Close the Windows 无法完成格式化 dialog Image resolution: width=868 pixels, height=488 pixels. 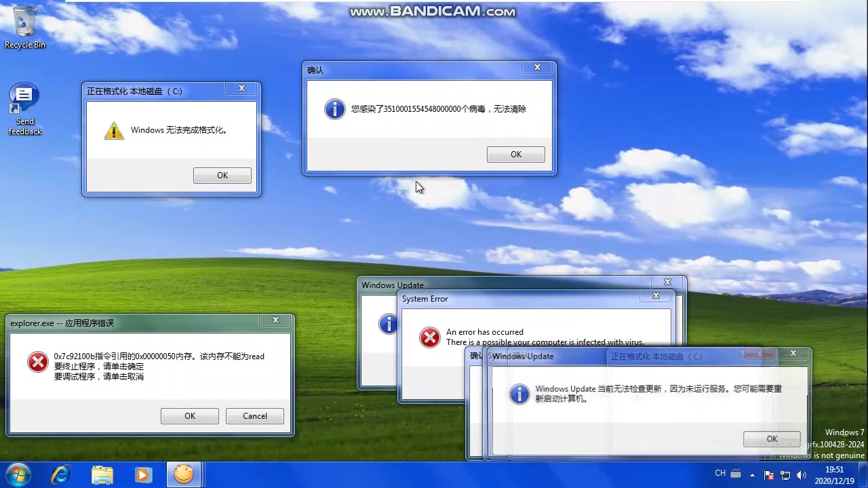tap(241, 89)
